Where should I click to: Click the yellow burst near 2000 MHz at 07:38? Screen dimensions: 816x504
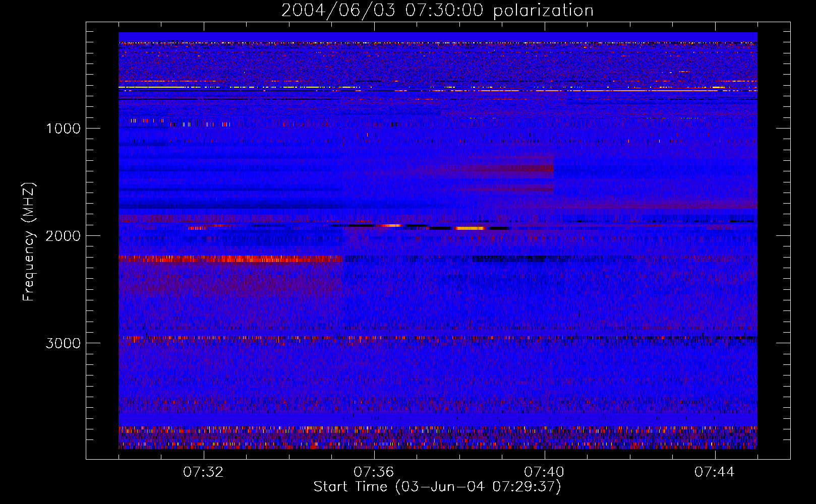[x=470, y=228]
